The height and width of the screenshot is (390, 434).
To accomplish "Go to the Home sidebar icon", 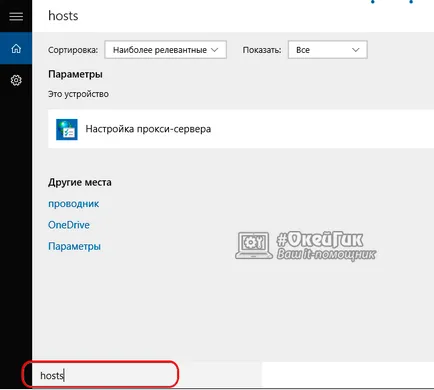I will click(x=16, y=48).
